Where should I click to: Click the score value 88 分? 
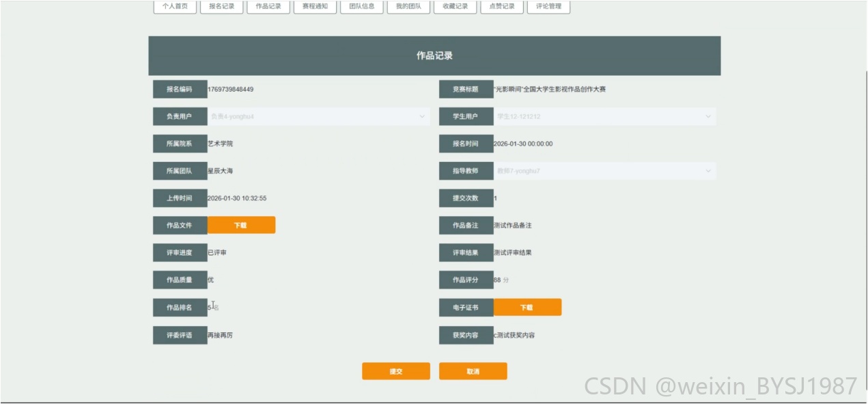coord(502,280)
